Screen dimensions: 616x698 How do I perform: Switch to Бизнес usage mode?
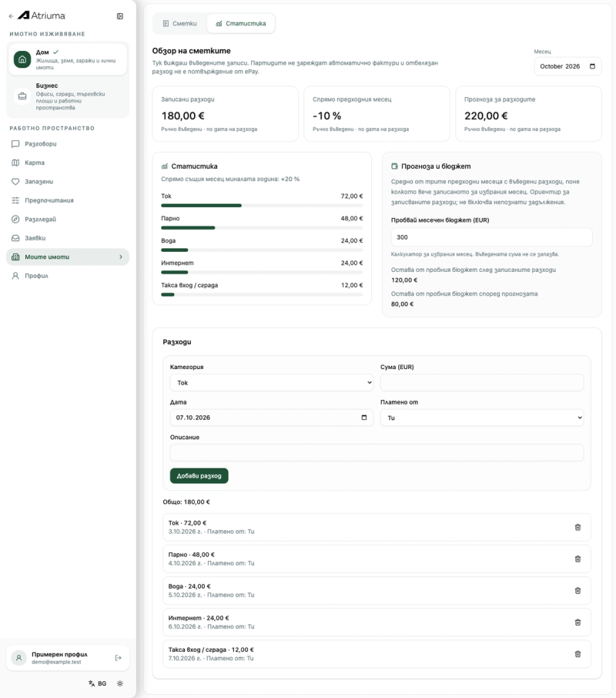pyautogui.click(x=68, y=96)
